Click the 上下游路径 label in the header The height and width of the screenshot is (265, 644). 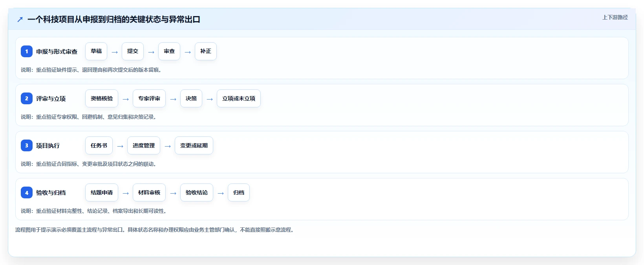coord(615,17)
